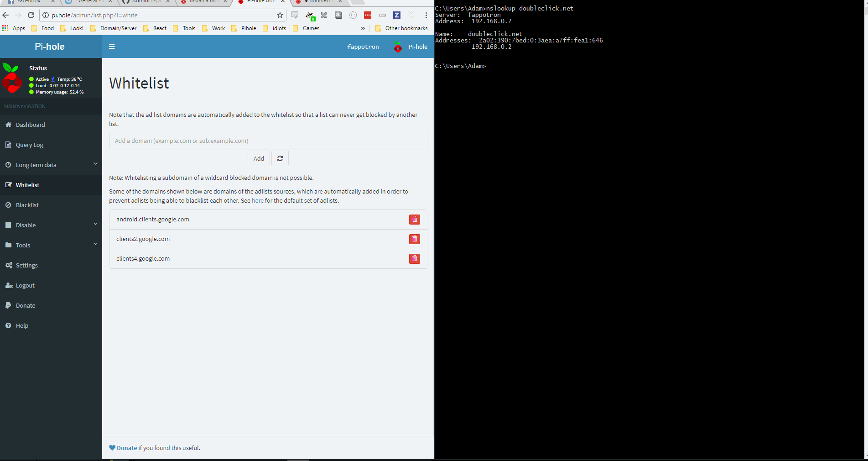This screenshot has height=461, width=868.
Task: Open the Food bookmarks folder
Action: coord(42,28)
